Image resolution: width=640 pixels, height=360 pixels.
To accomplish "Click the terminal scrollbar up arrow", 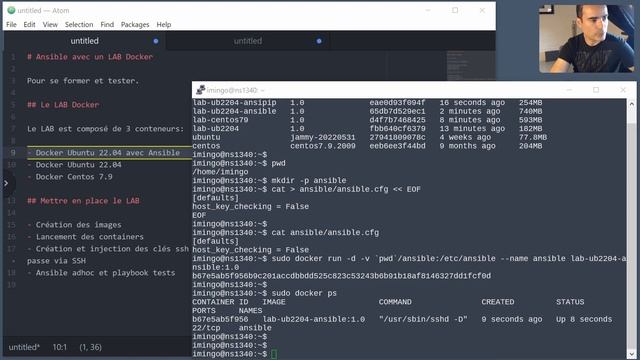I will 631,104.
